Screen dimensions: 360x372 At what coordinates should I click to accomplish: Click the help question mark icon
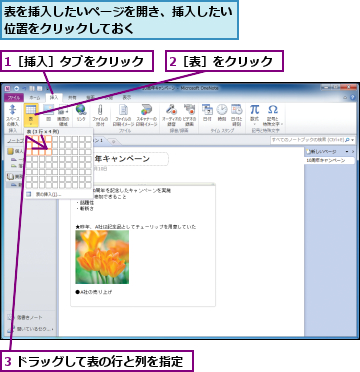[353, 97]
